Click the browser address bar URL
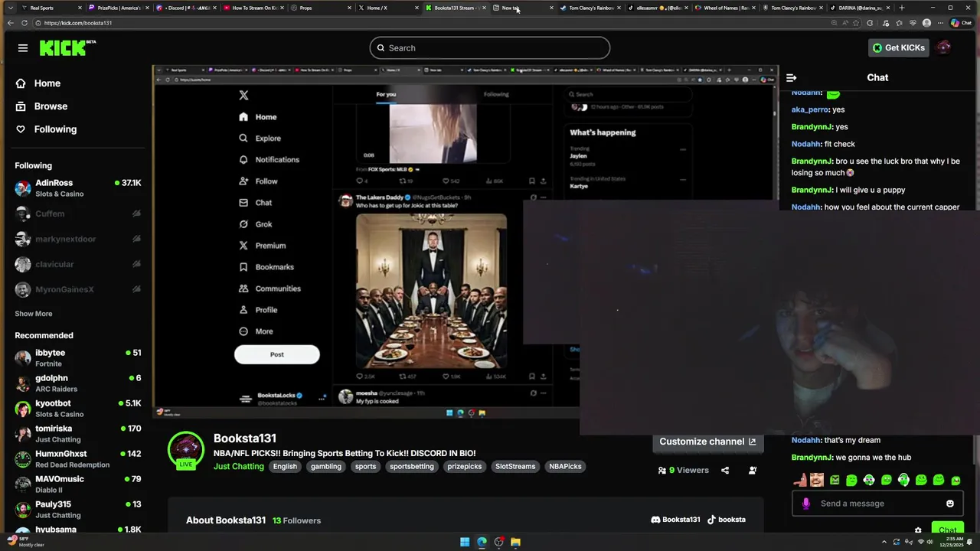 click(78, 23)
